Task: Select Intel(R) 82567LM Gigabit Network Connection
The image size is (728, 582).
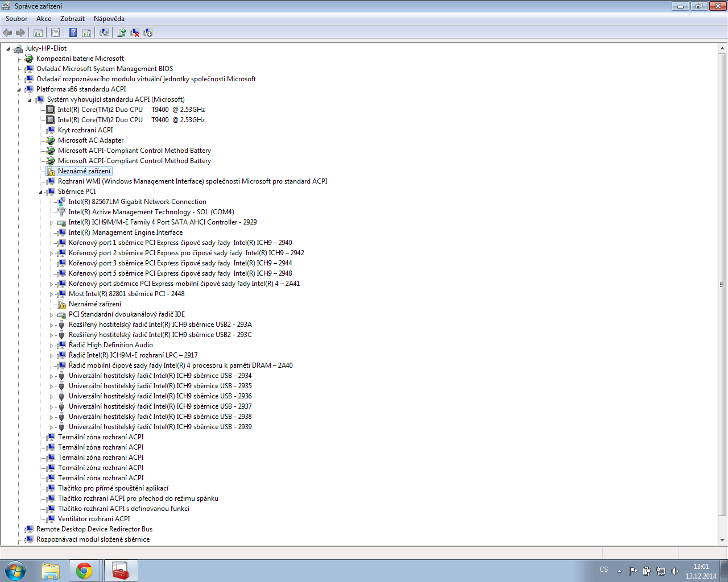Action: (137, 202)
